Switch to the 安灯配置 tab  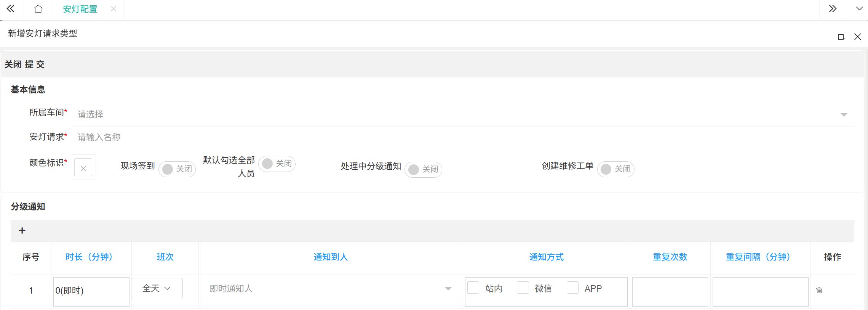[x=80, y=9]
